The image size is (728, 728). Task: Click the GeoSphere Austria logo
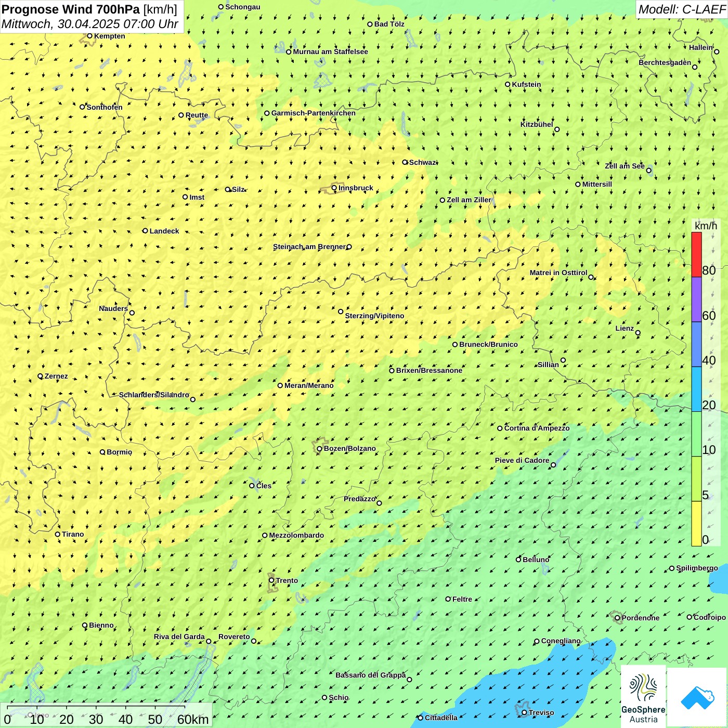coord(643,696)
